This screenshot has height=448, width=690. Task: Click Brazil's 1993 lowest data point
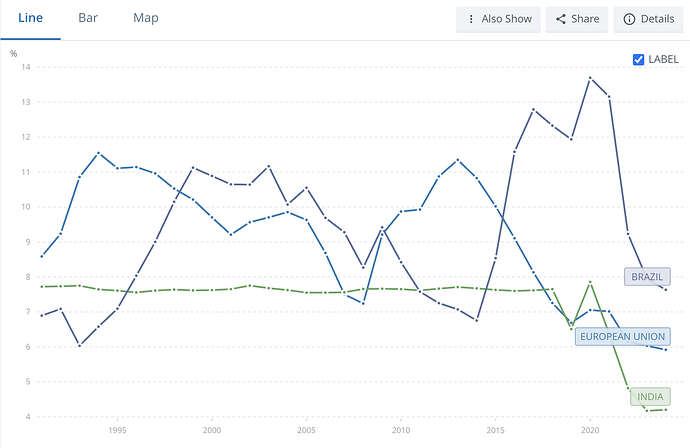(x=79, y=346)
